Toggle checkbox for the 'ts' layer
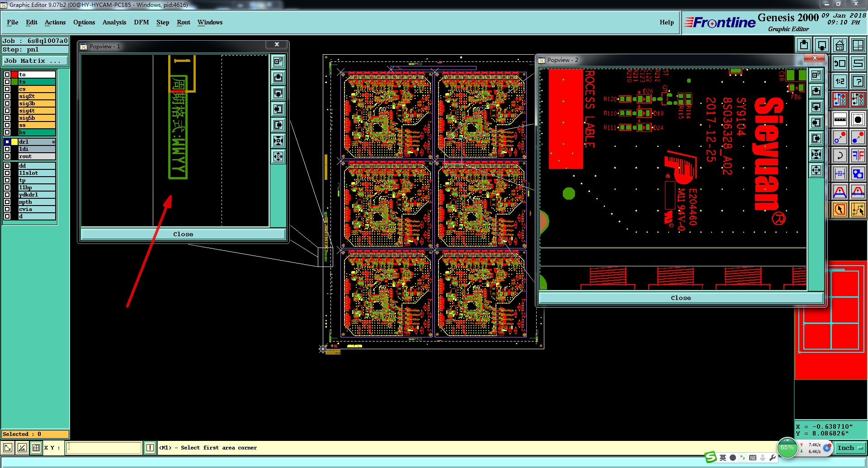868x468 pixels. 7,82
